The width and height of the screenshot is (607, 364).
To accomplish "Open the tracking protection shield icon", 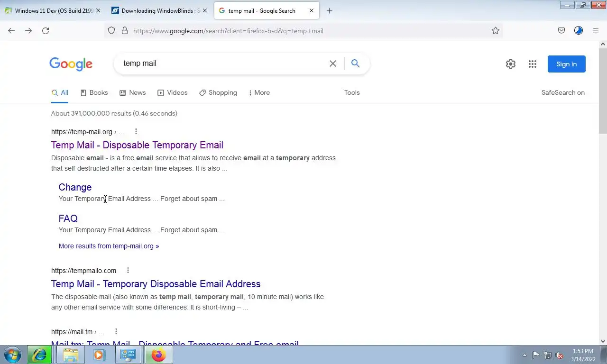I will click(111, 31).
